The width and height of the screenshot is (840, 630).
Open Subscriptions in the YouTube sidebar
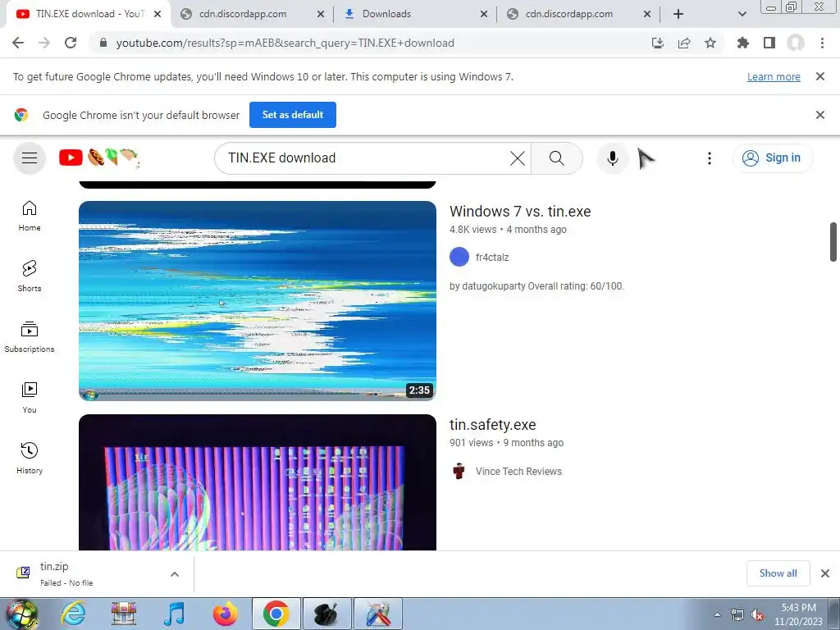click(x=30, y=336)
